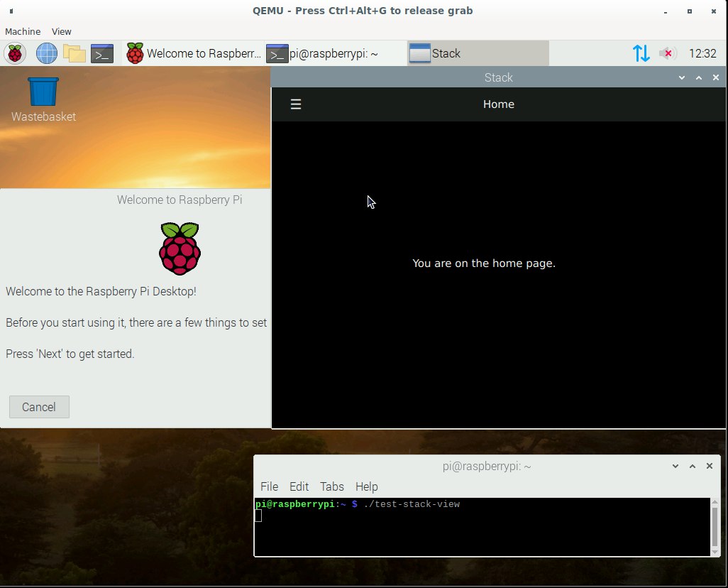Launch terminal from the taskbar launcher

click(102, 53)
